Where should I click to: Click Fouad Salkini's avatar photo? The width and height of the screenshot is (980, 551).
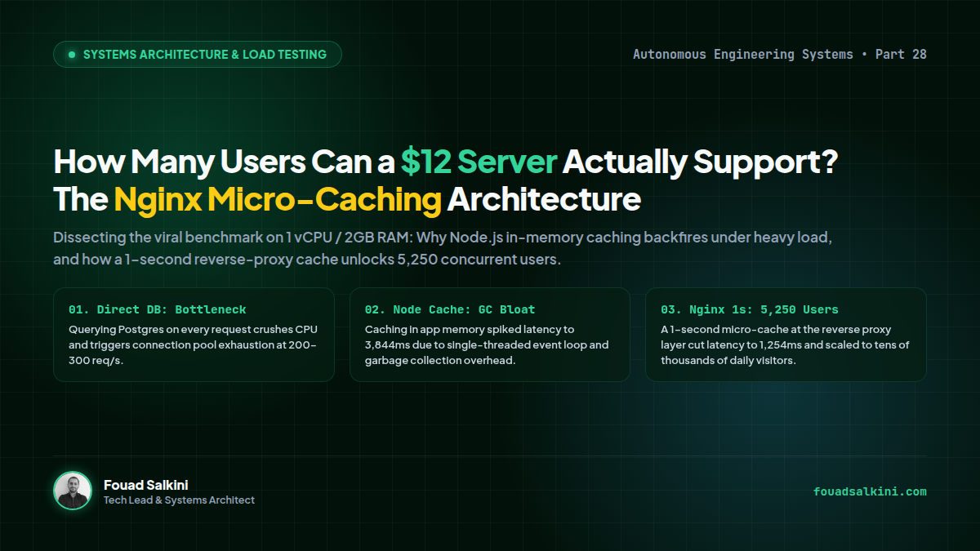point(73,491)
